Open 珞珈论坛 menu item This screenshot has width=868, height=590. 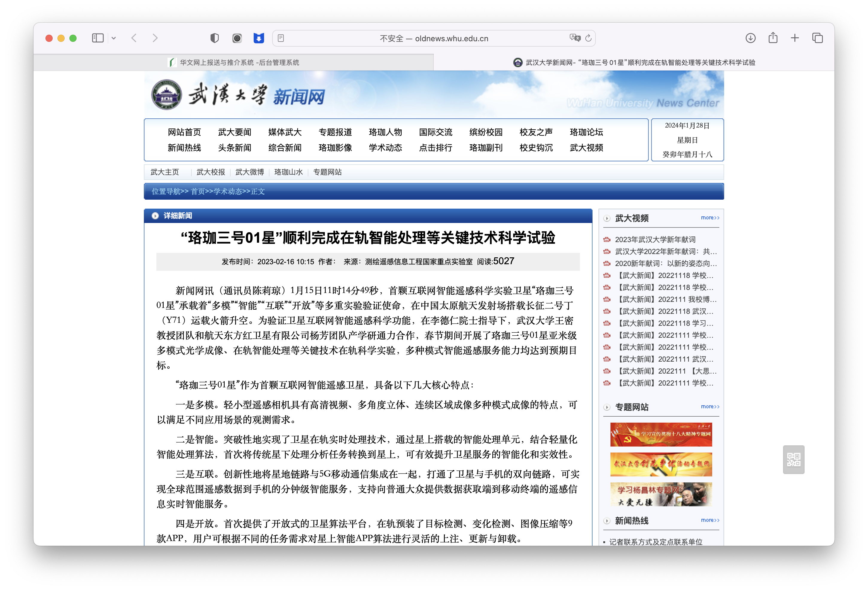coord(586,132)
